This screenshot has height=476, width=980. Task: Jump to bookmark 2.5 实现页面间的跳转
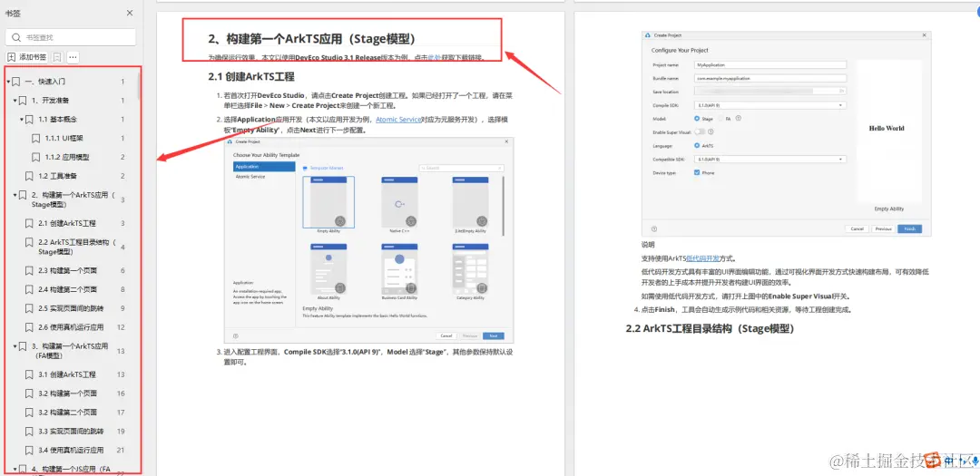point(71,308)
